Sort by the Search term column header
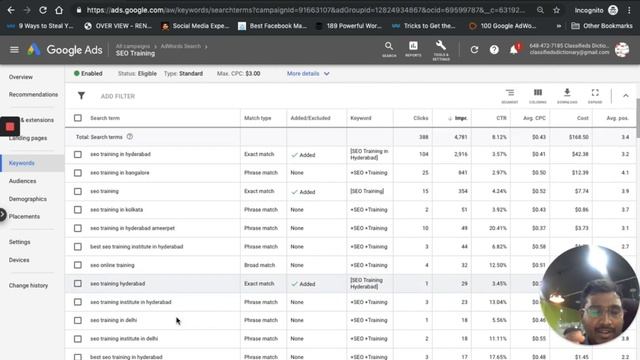Screen dimensions: 640x360 [105, 118]
